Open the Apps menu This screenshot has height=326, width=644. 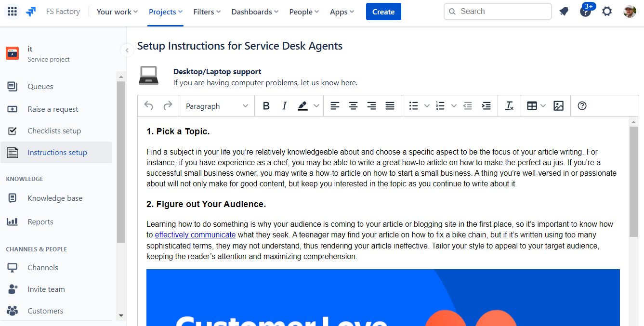point(342,12)
